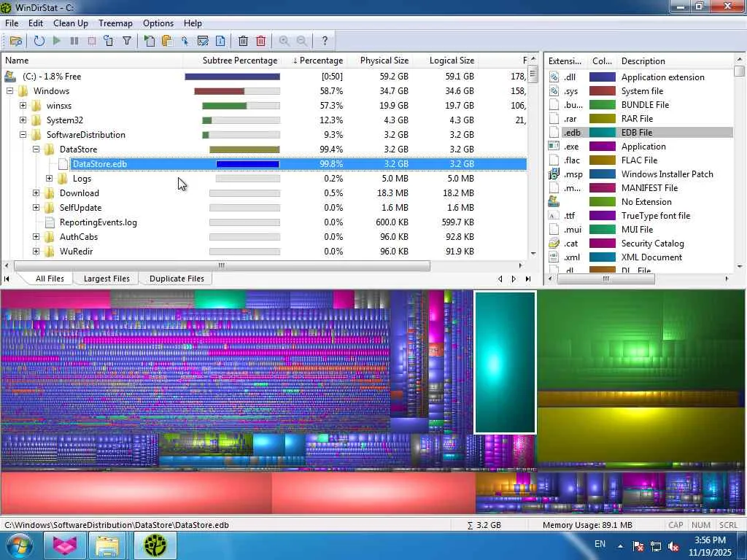Screen dimensions: 747x560
Task: Click the teal DataStore.edb treemap block
Action: click(505, 362)
